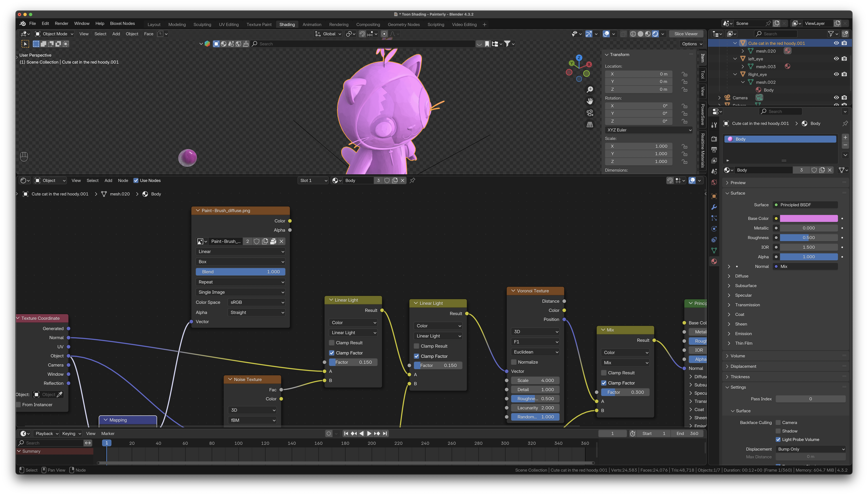Toggle the Use Nodes checkbox

136,181
